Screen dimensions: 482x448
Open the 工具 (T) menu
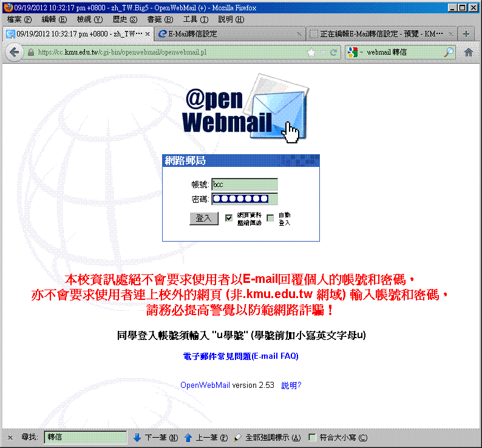pyautogui.click(x=195, y=19)
